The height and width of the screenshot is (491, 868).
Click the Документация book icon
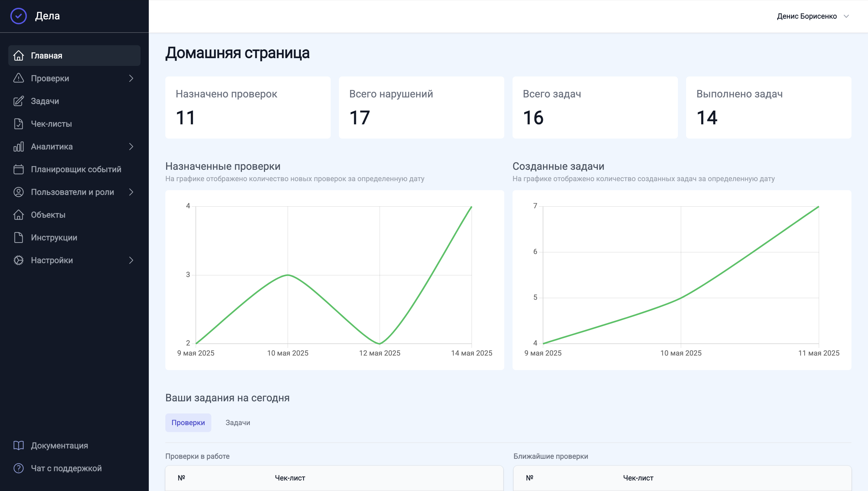(x=18, y=445)
